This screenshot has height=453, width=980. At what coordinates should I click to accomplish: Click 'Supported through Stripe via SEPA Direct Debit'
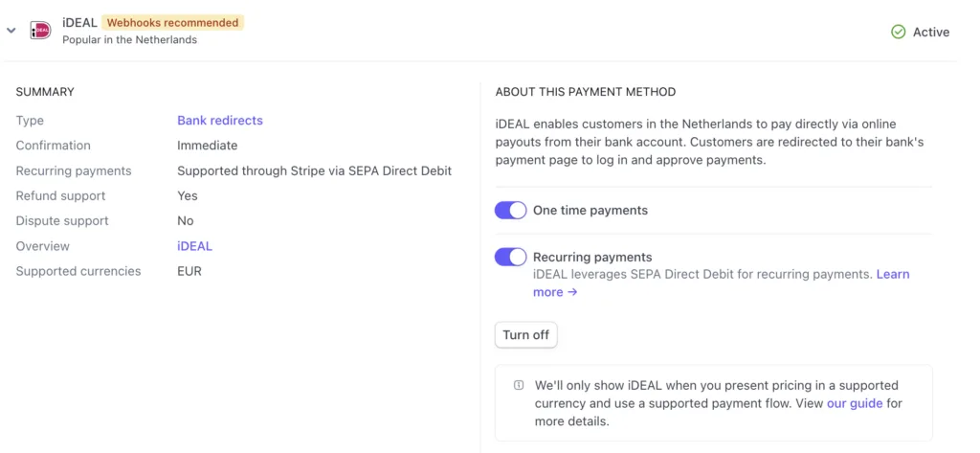pos(314,170)
